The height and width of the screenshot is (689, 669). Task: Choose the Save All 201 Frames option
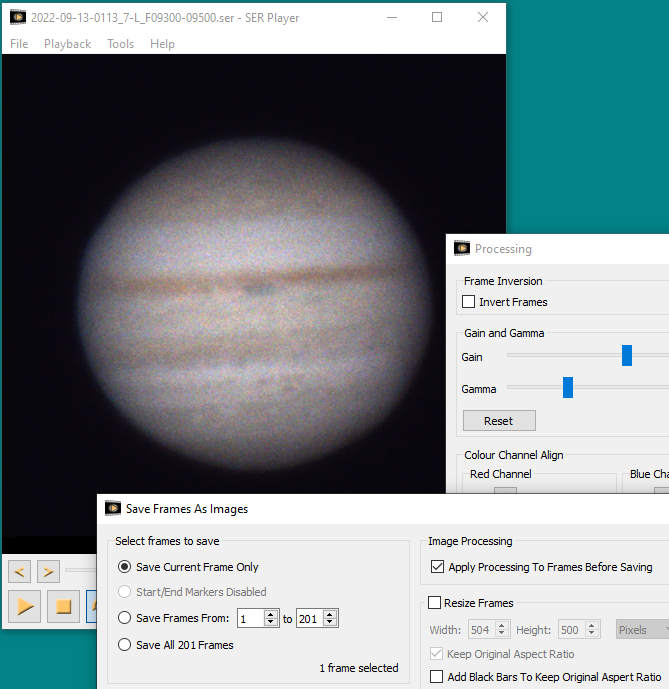[125, 645]
